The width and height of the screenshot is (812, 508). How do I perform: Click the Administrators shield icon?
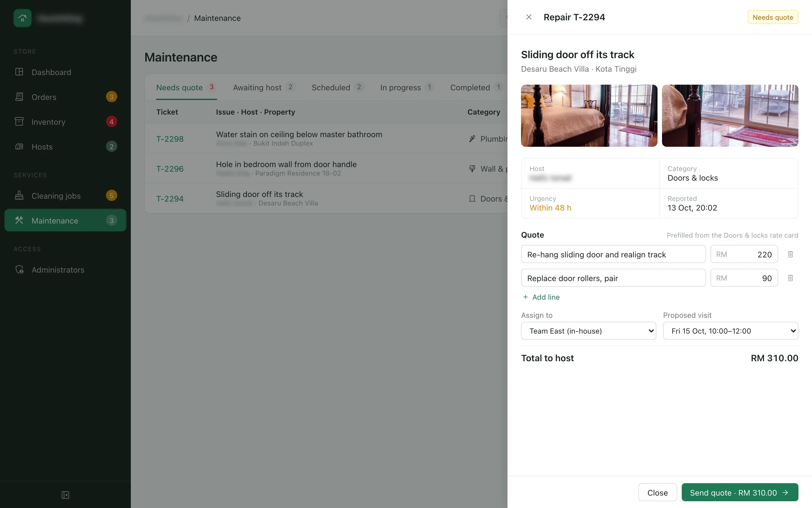(19, 270)
